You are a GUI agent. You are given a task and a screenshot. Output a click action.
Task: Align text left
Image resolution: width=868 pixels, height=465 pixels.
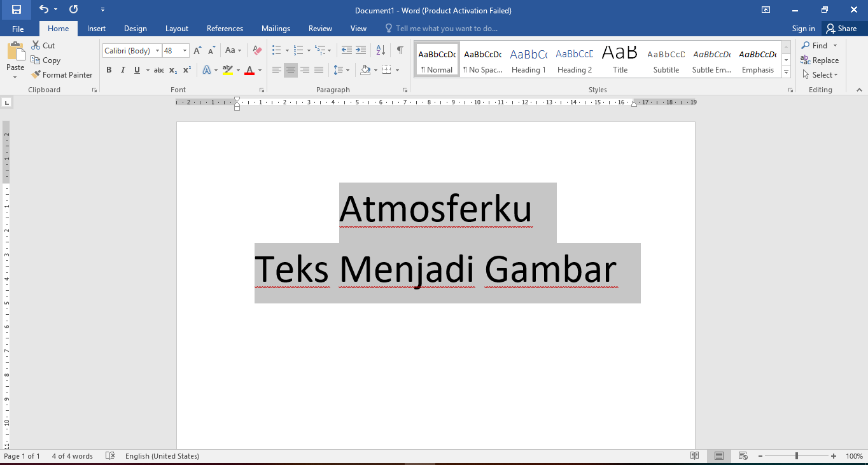[276, 70]
